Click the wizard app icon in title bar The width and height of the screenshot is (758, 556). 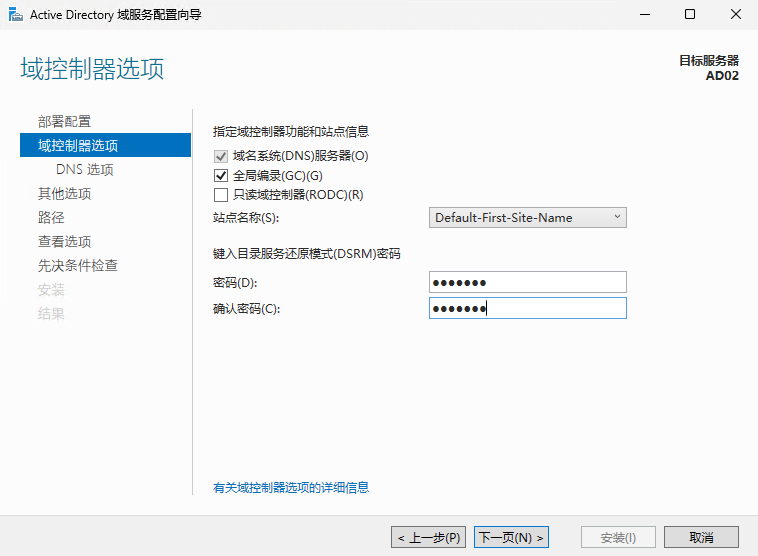(15, 14)
